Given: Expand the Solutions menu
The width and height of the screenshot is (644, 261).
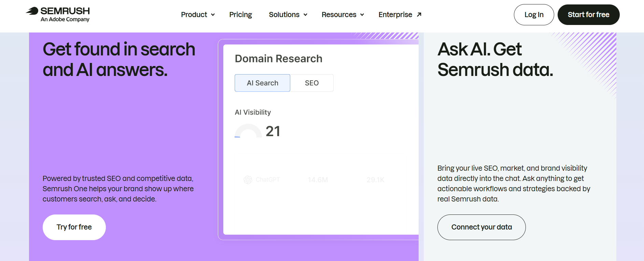Looking at the screenshot, I should click(x=288, y=15).
